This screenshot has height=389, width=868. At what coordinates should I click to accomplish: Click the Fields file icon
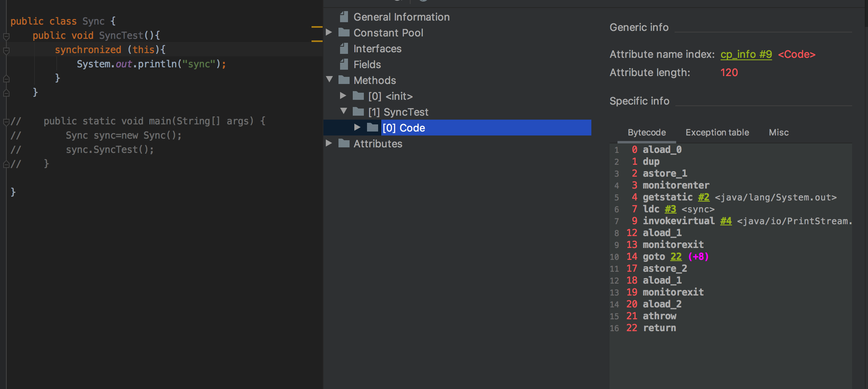(x=344, y=65)
